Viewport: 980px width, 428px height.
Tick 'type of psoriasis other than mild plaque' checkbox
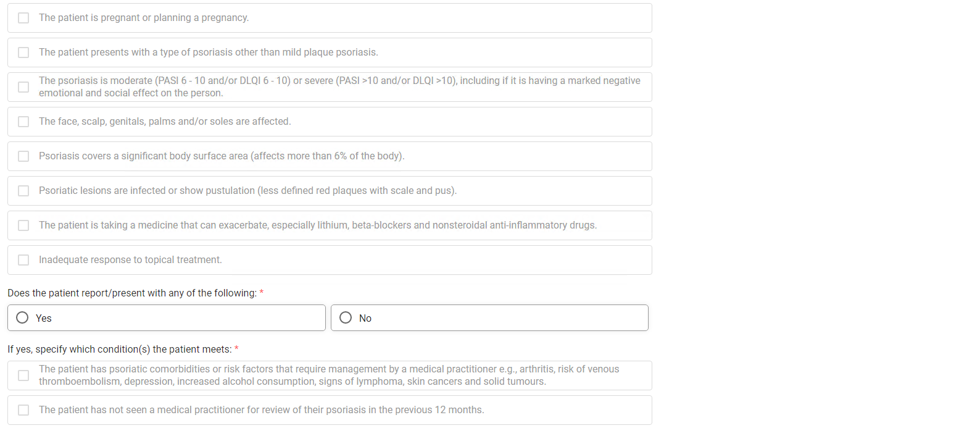(x=23, y=52)
